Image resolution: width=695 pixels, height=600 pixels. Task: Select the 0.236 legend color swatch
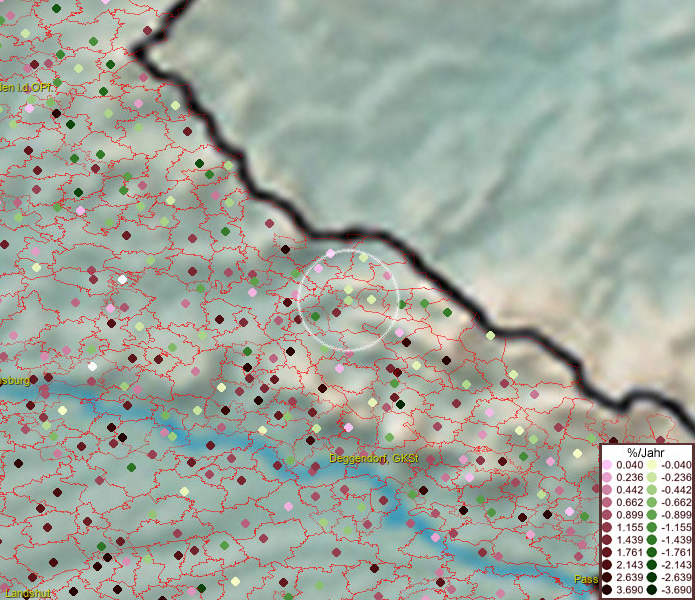(607, 477)
